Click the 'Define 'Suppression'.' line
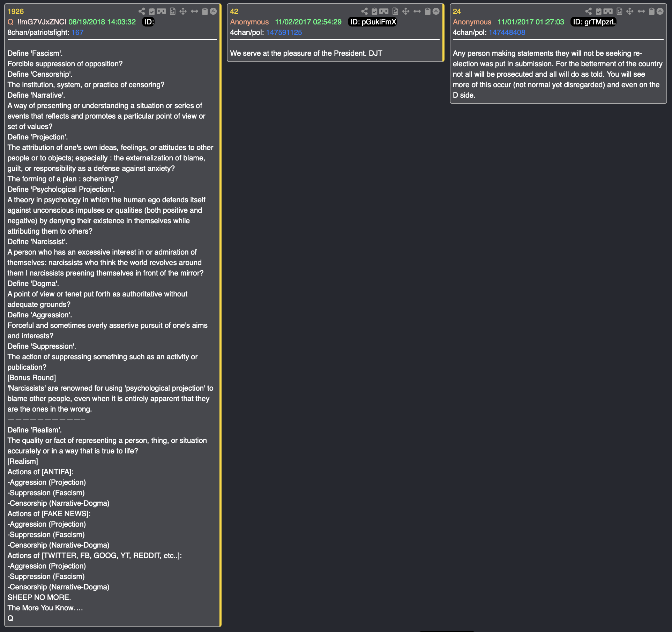 click(x=42, y=346)
